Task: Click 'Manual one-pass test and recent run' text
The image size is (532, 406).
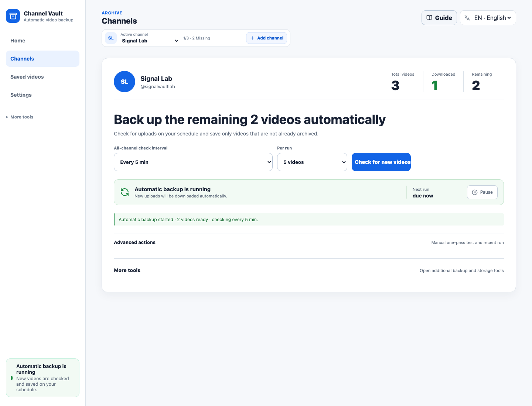Action: (x=467, y=242)
